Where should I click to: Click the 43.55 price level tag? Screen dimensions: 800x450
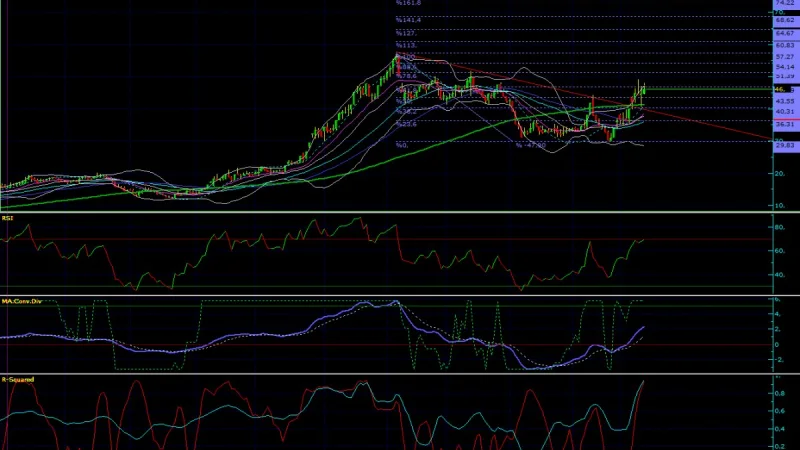click(787, 101)
